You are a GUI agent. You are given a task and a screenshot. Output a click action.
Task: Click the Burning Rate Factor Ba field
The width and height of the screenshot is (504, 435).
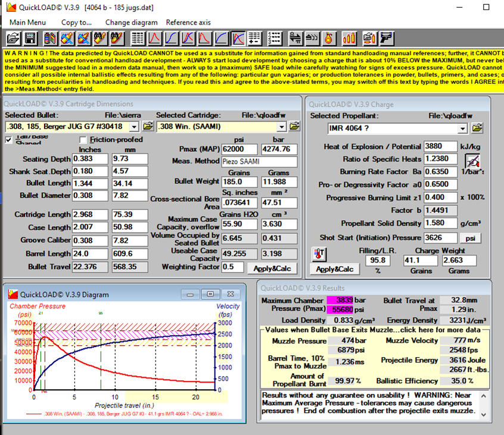440,172
